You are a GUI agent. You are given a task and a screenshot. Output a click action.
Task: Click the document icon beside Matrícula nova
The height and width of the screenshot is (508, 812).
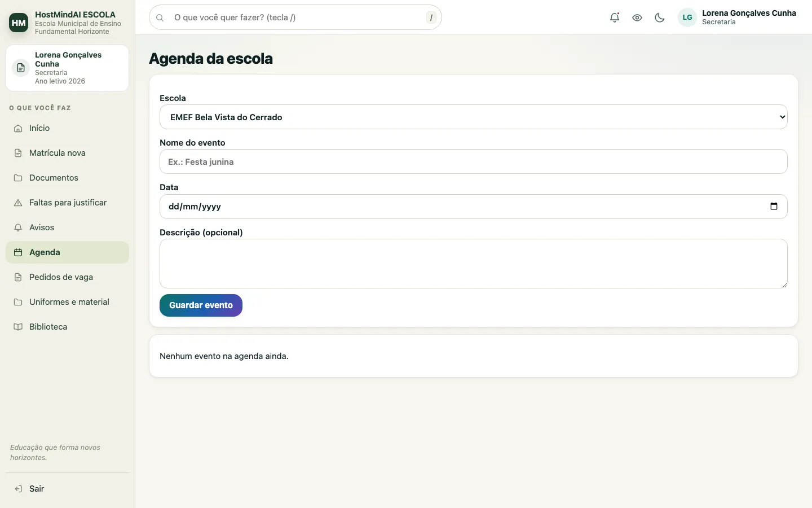(18, 153)
